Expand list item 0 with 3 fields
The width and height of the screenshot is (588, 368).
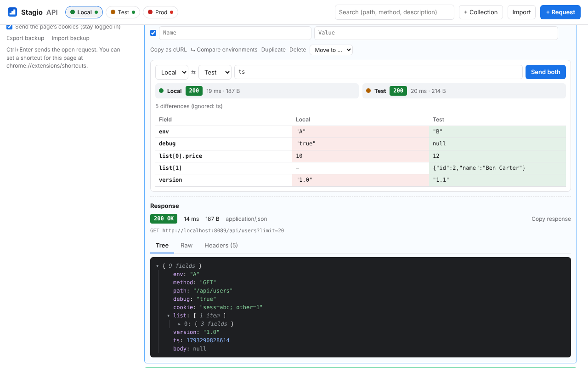point(180,324)
